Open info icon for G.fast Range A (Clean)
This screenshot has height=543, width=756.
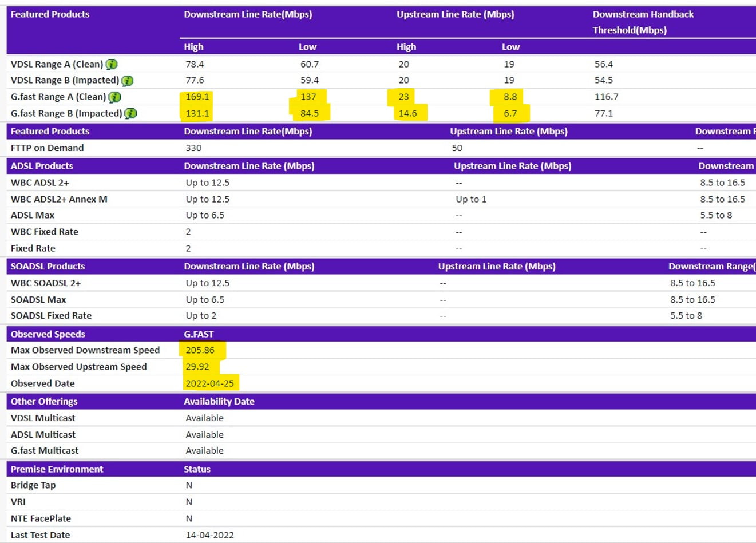(114, 97)
